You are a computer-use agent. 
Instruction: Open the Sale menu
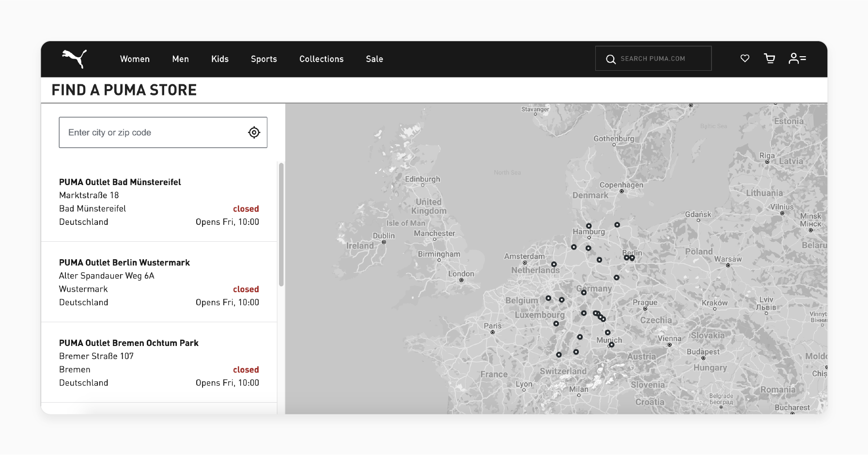374,59
